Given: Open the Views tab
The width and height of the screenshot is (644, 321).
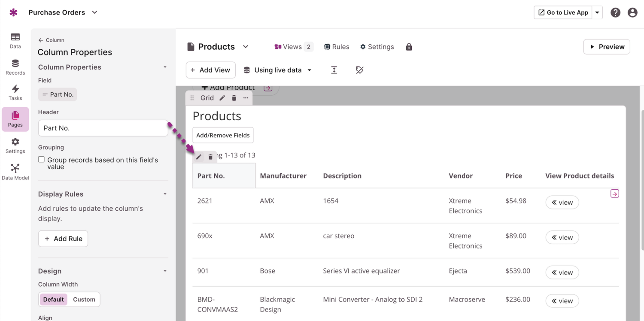Looking at the screenshot, I should (293, 47).
